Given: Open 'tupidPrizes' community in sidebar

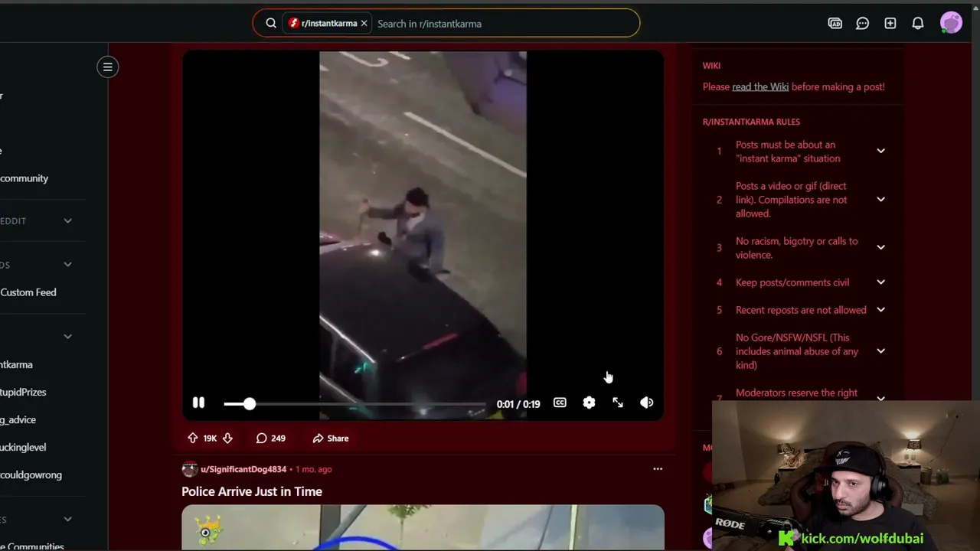Looking at the screenshot, I should pyautogui.click(x=23, y=392).
